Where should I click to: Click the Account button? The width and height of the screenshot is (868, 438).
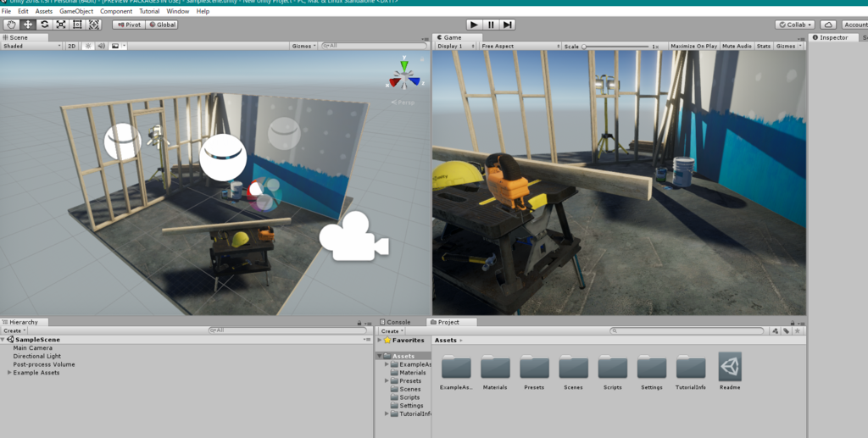(854, 25)
